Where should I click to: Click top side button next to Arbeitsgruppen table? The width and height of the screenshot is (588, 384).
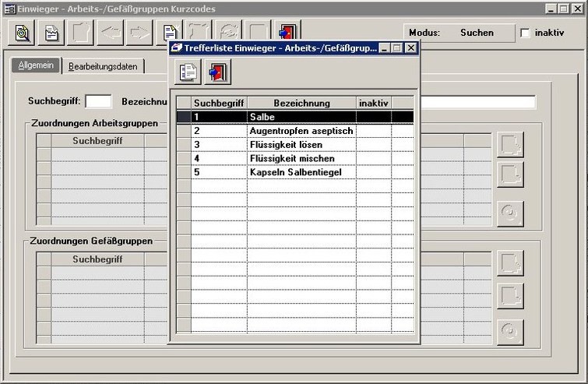point(510,144)
